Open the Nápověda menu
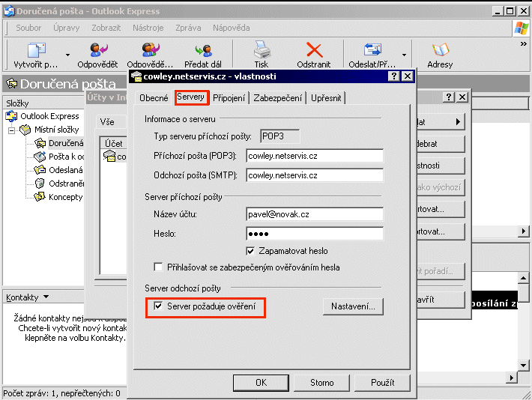532x400 pixels. tap(231, 28)
